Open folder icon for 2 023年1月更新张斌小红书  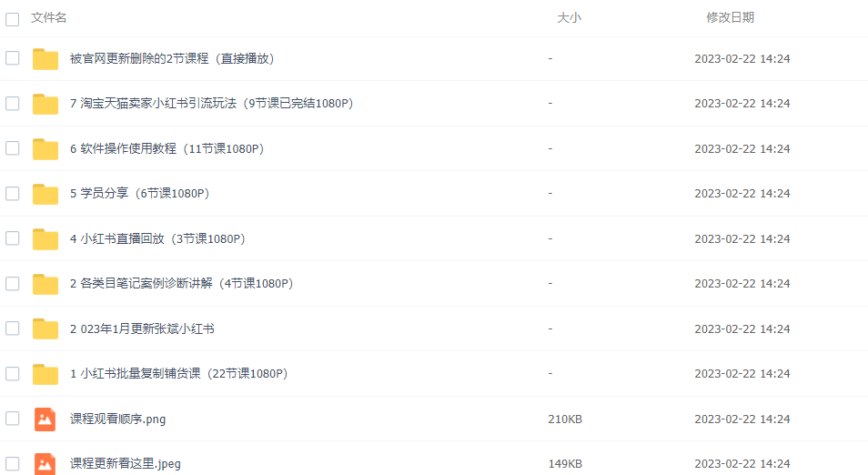[x=45, y=328]
